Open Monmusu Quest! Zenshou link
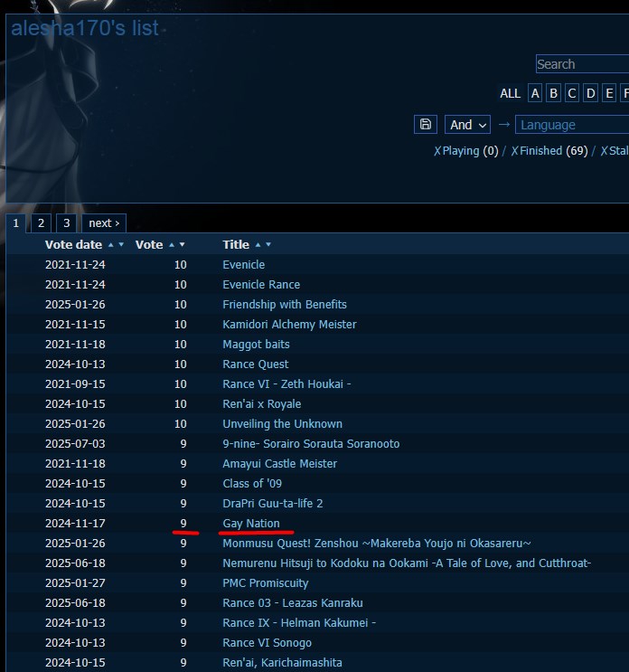 coord(377,543)
